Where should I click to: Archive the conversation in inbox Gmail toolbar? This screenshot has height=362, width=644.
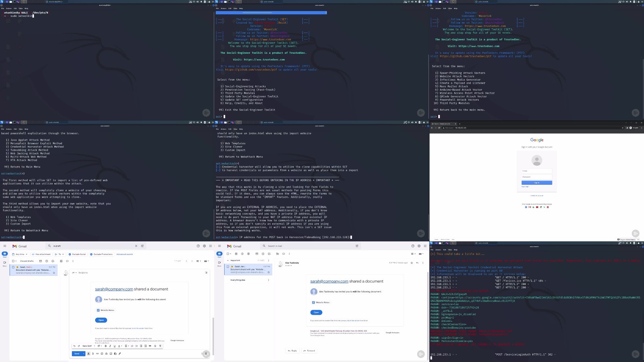[236, 254]
